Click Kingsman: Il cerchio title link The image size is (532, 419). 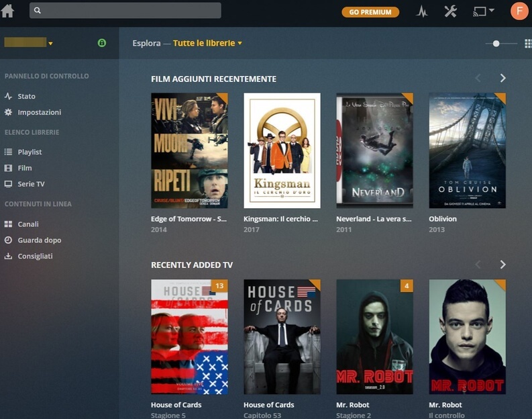(280, 219)
